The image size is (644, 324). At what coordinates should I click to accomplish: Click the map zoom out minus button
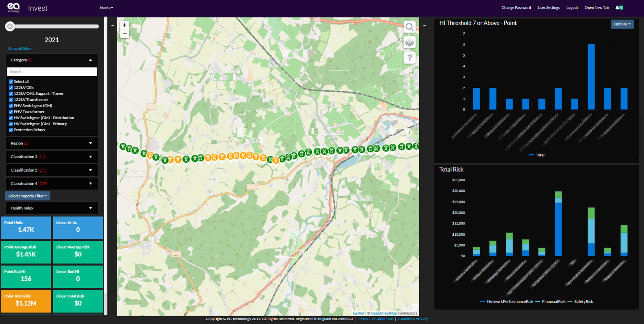(x=124, y=34)
